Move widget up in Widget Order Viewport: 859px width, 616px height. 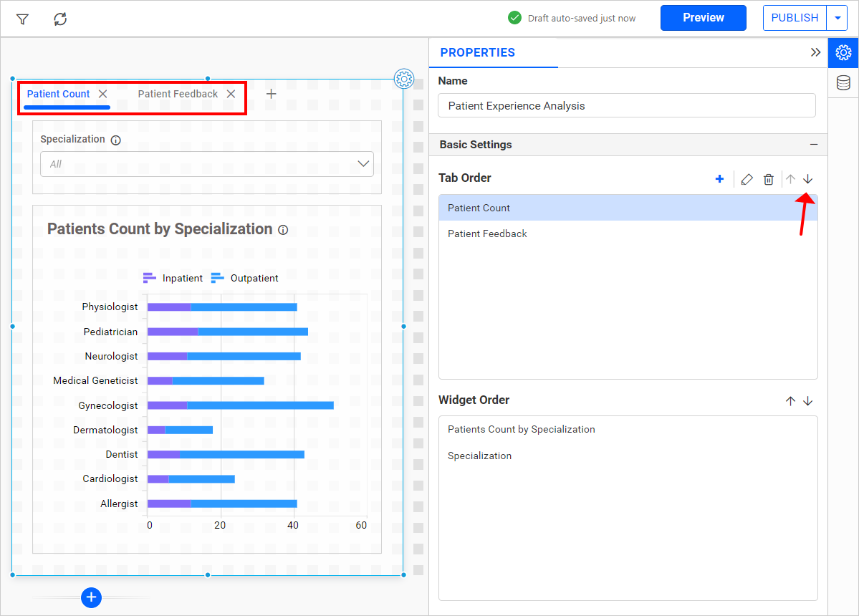click(790, 401)
